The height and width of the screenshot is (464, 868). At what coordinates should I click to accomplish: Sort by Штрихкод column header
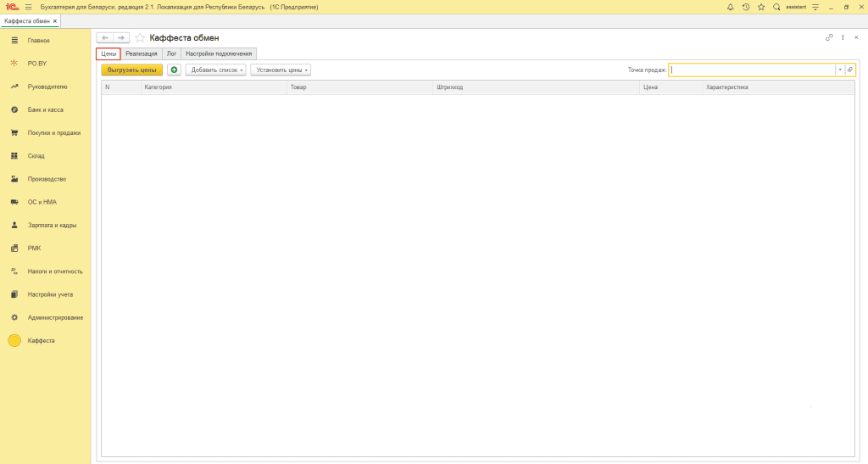(536, 87)
